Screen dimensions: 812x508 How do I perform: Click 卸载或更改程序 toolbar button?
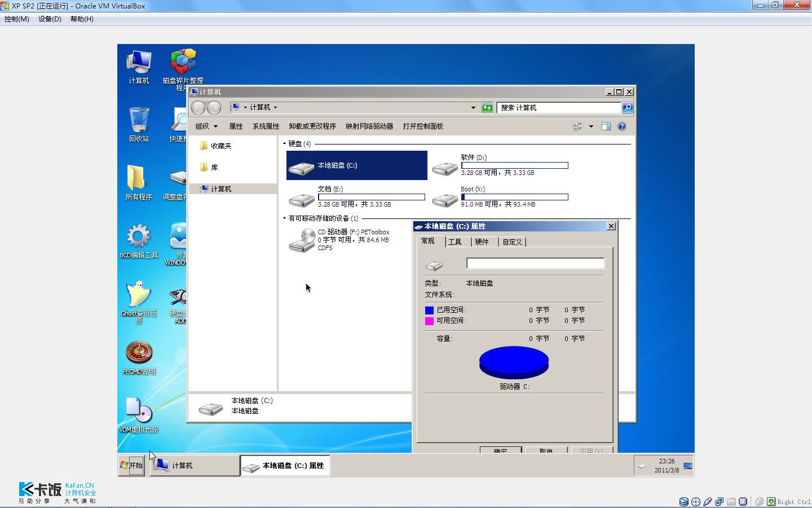tap(312, 126)
